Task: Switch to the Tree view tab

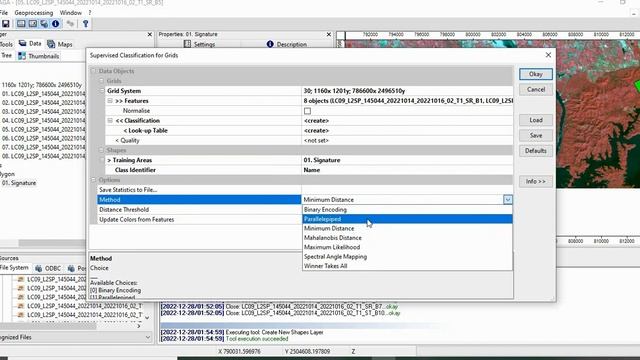Action: tap(6, 56)
